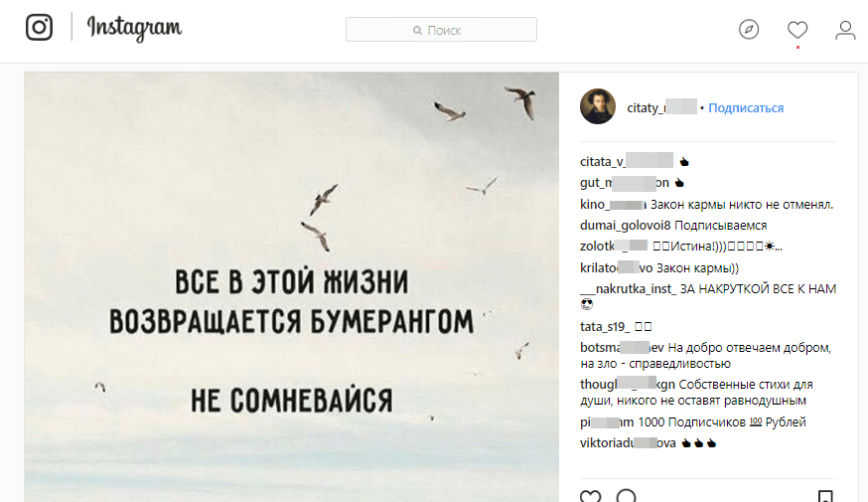Open commenter tata_s19_ profile
Viewport: 868px width, 502px height.
pos(605,327)
